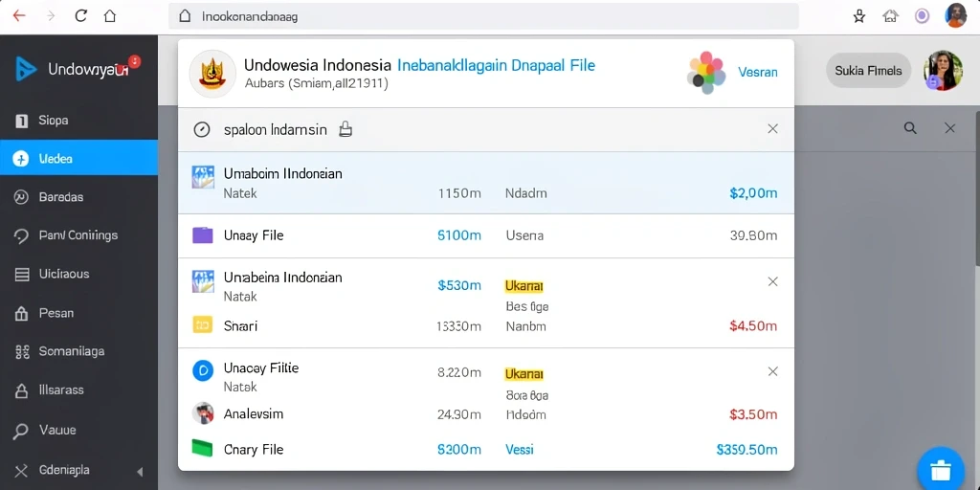This screenshot has width=980, height=490.
Task: Click the $359.50m total amount
Action: pos(746,450)
